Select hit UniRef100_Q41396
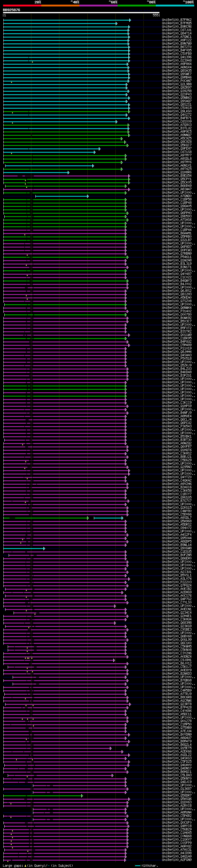This screenshot has height=868, width=197. tap(177, 57)
